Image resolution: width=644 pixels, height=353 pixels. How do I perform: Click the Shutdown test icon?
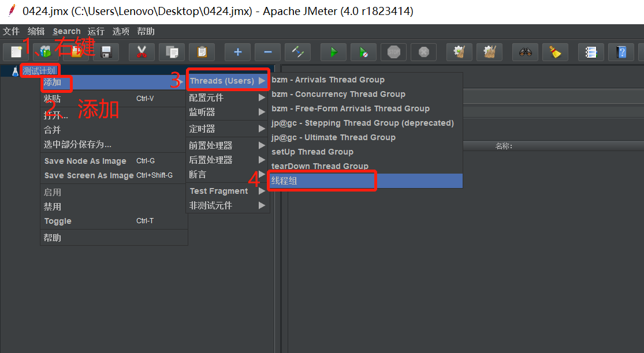(x=423, y=52)
